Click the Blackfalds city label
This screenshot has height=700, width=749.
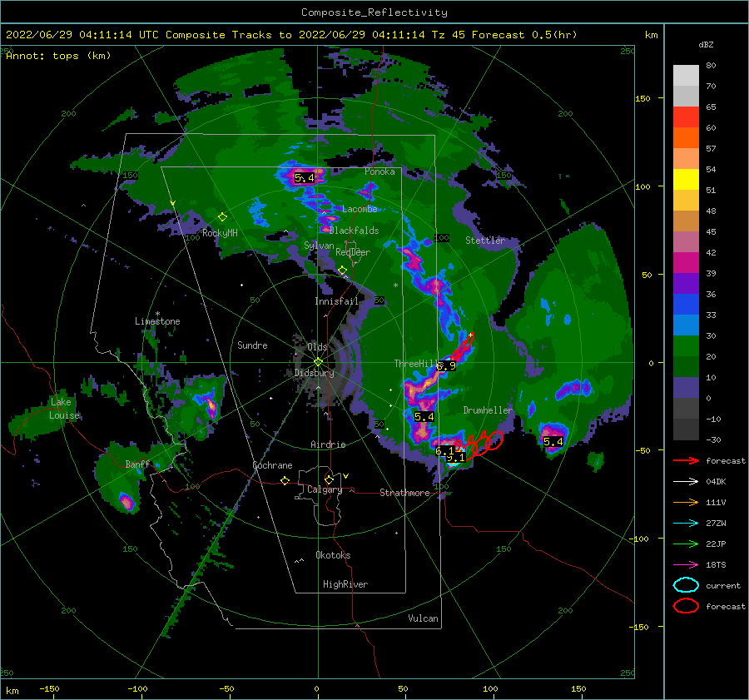coord(354,231)
